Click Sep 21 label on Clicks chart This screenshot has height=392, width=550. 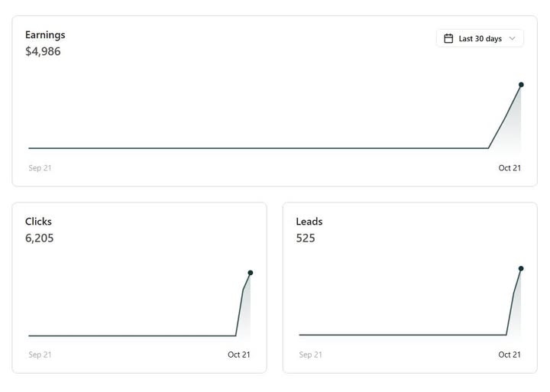(40, 355)
